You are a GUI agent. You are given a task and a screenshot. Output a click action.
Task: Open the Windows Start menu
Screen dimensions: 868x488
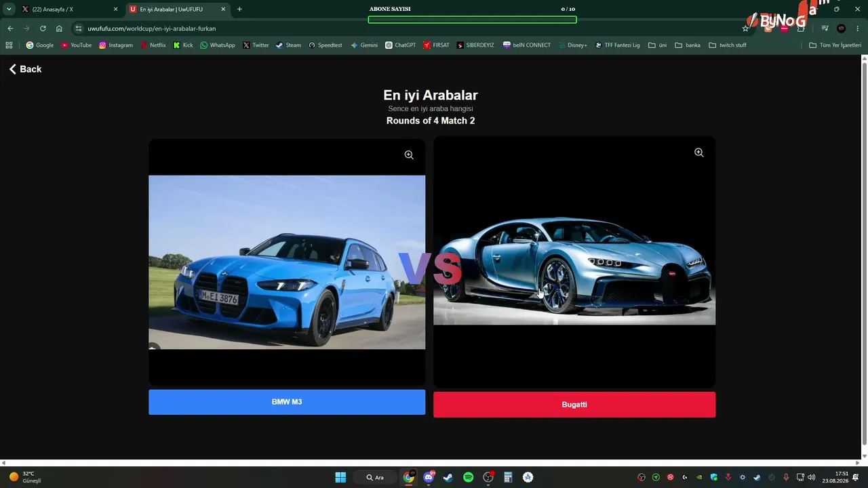point(340,477)
